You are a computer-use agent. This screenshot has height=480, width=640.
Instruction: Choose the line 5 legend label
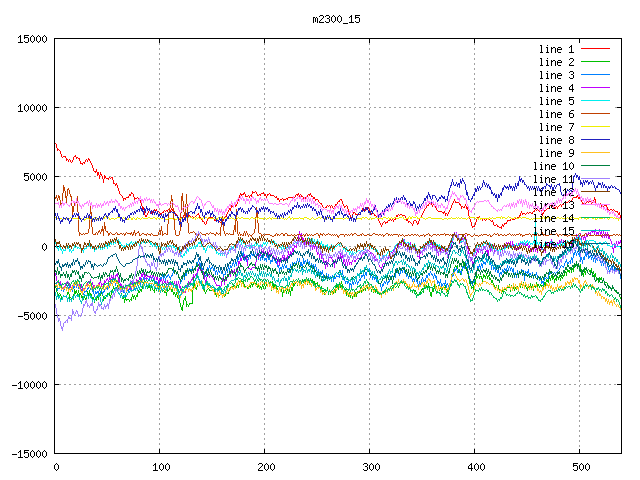coord(556,101)
